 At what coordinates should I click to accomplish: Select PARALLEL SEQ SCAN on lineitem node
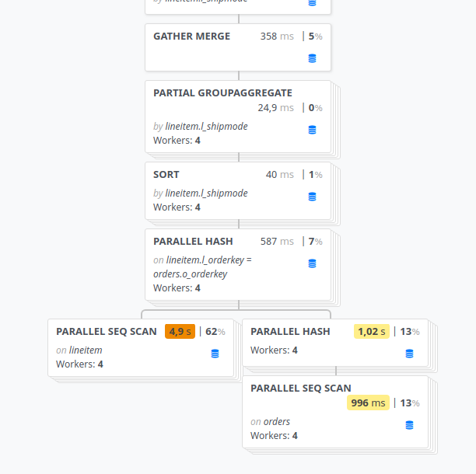141,347
